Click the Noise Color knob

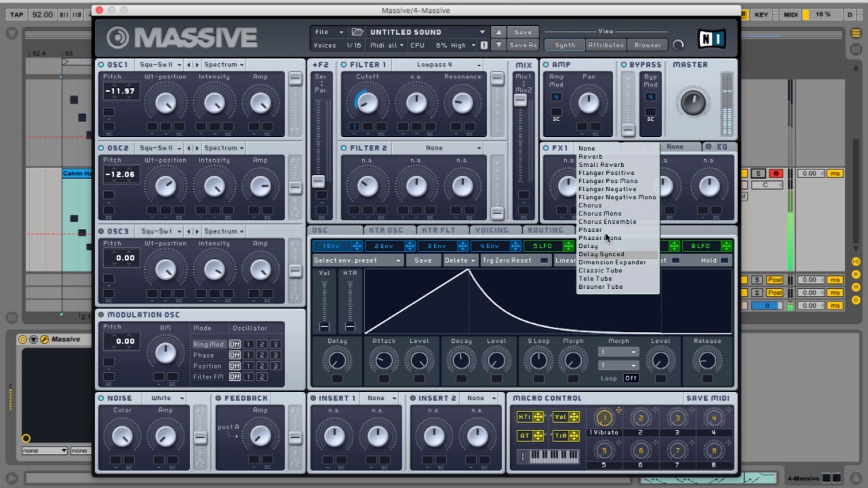tap(122, 436)
